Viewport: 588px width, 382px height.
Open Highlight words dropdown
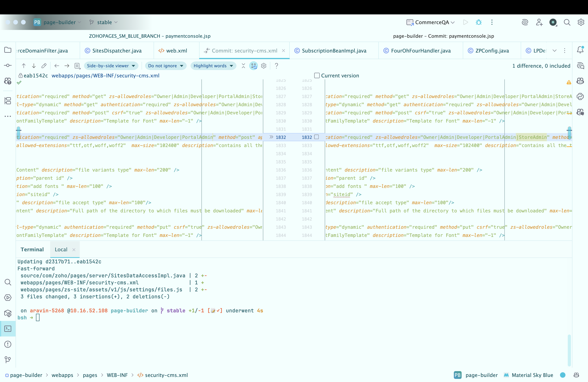click(213, 66)
